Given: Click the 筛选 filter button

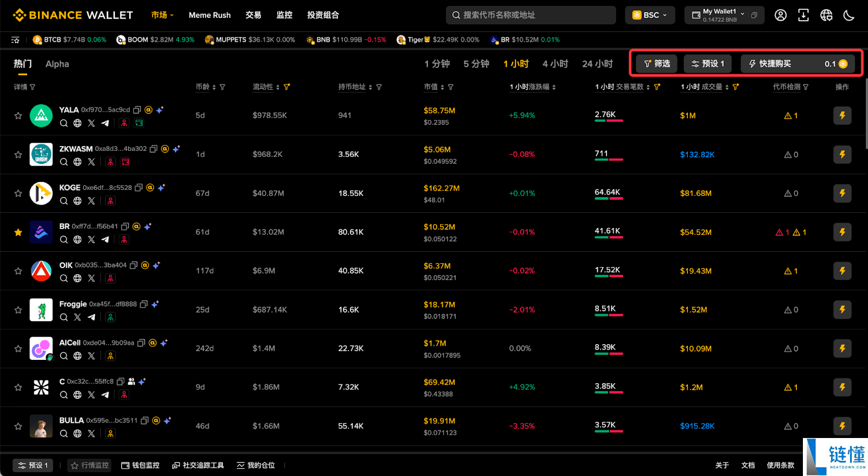Looking at the screenshot, I should [656, 64].
